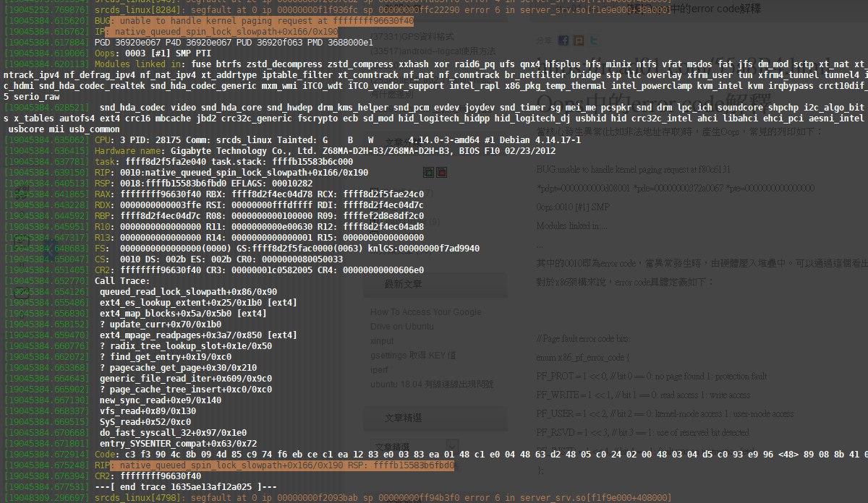Share article via Plurk icon
868x503 pixels.
point(579,40)
